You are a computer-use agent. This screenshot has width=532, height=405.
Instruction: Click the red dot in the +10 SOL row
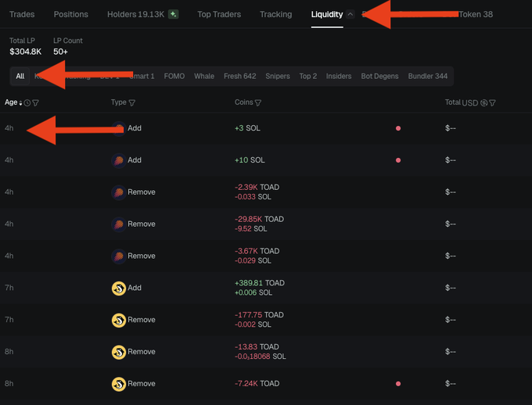pyautogui.click(x=398, y=160)
